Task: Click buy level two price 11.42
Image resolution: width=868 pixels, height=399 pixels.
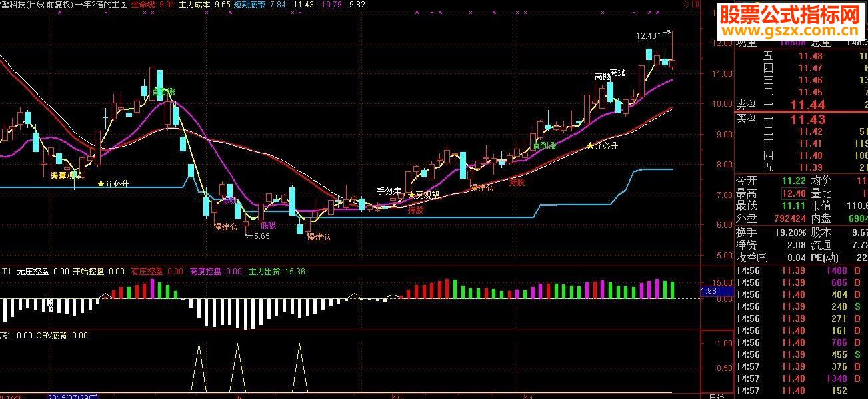Action: pyautogui.click(x=811, y=131)
